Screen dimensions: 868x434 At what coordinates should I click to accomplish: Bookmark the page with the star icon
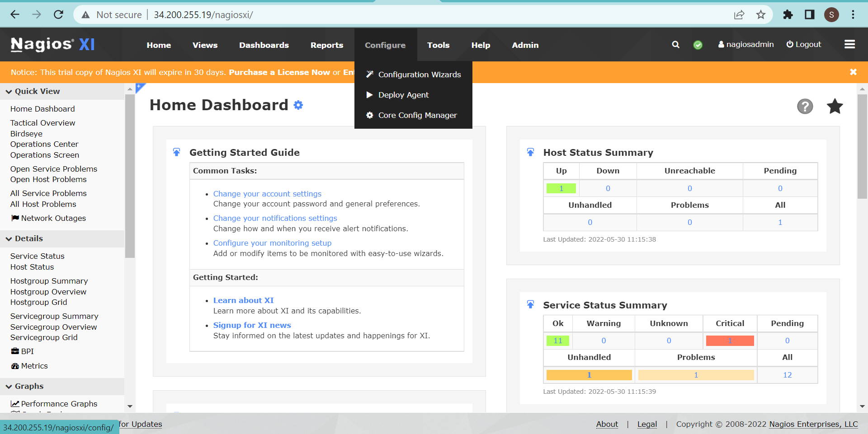pos(761,14)
